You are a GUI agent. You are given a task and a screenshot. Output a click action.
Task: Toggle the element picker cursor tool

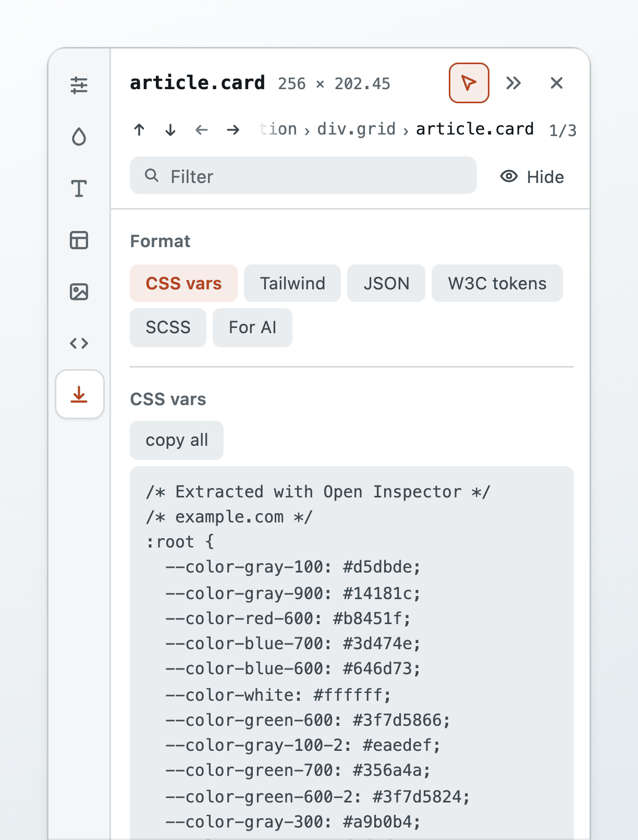click(x=469, y=83)
